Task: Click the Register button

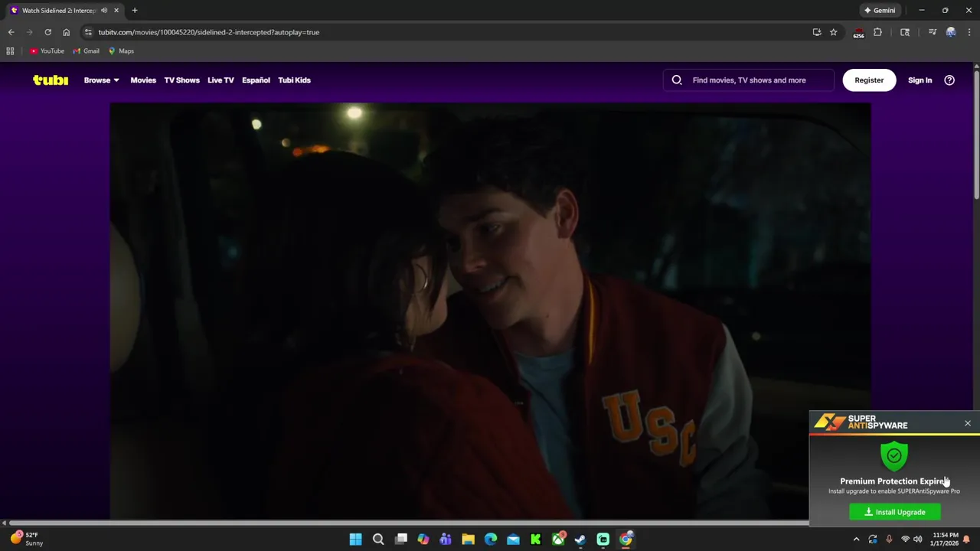Action: pyautogui.click(x=869, y=80)
